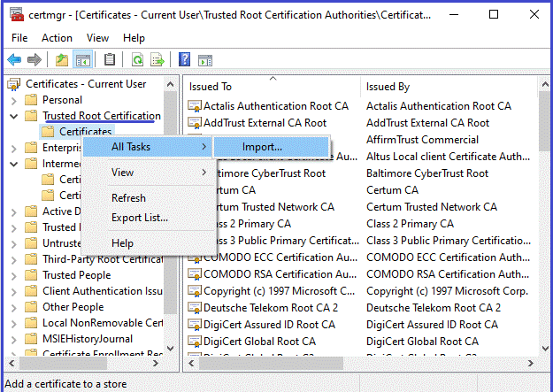Screen dimensions: 553x392
Task: Open the Action menu
Action: [x=57, y=38]
